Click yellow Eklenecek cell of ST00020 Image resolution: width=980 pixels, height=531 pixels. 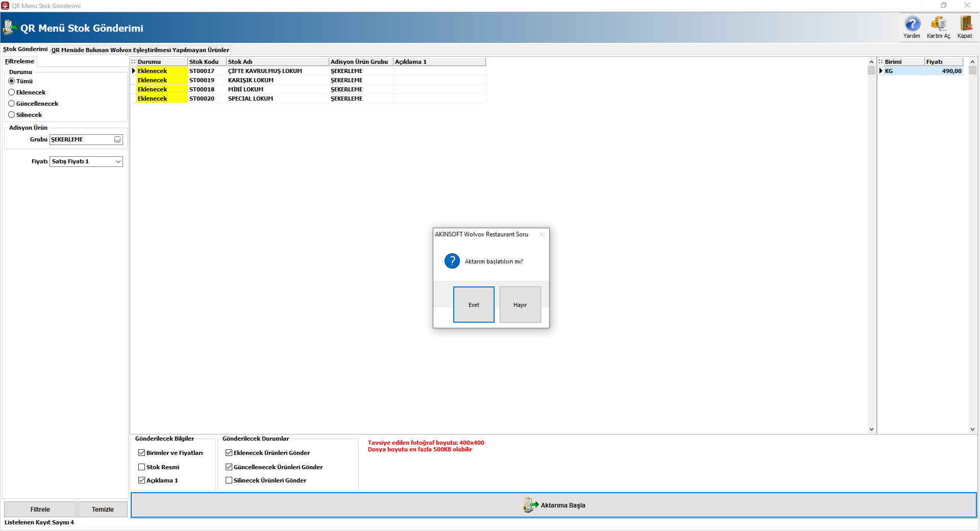point(162,99)
